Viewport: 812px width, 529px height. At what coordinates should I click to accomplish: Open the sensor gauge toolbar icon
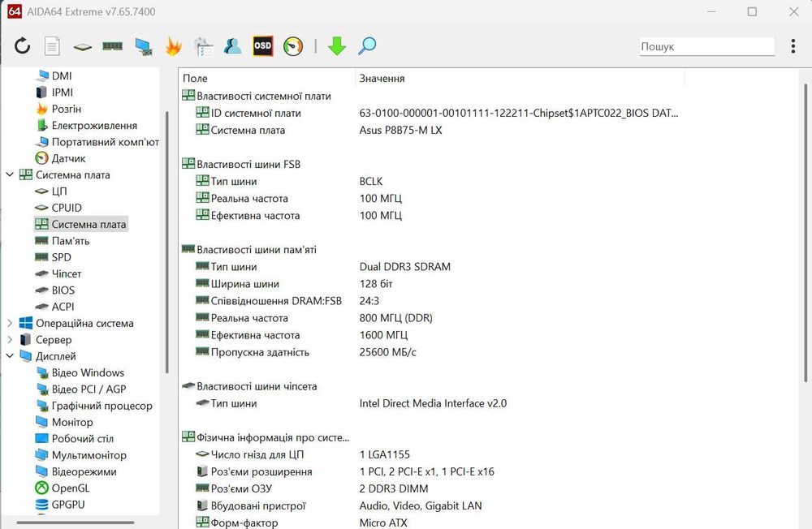293,46
